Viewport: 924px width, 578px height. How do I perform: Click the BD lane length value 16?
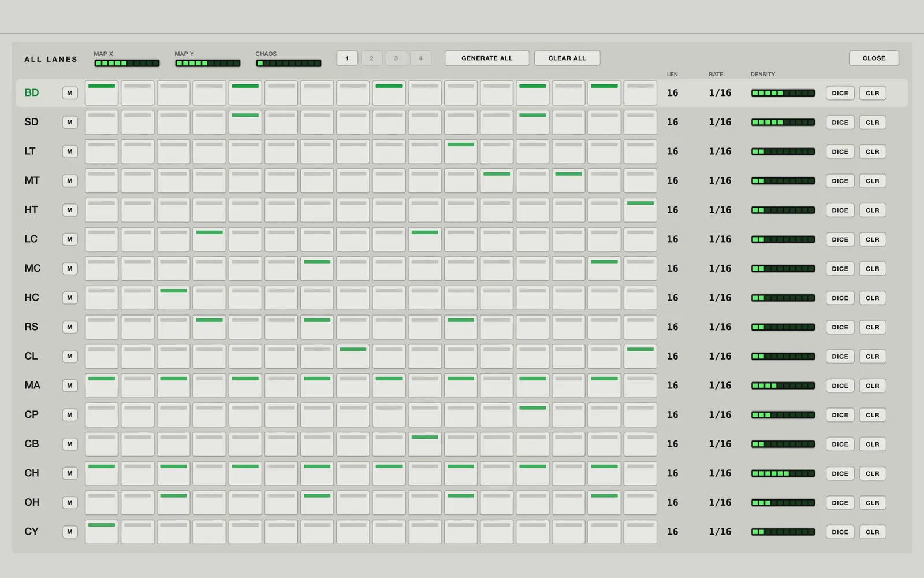click(x=673, y=93)
